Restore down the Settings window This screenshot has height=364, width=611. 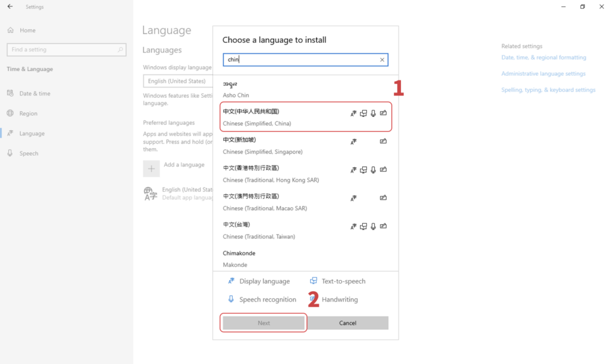(x=582, y=7)
